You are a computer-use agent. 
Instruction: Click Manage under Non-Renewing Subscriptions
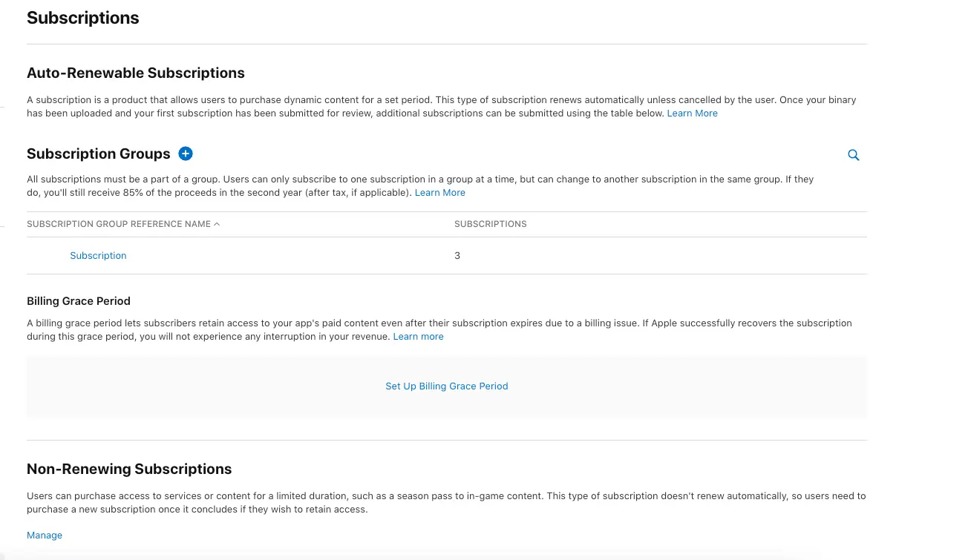tap(44, 535)
